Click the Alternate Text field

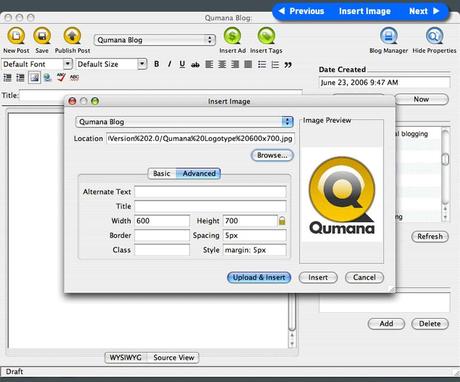coord(210,192)
